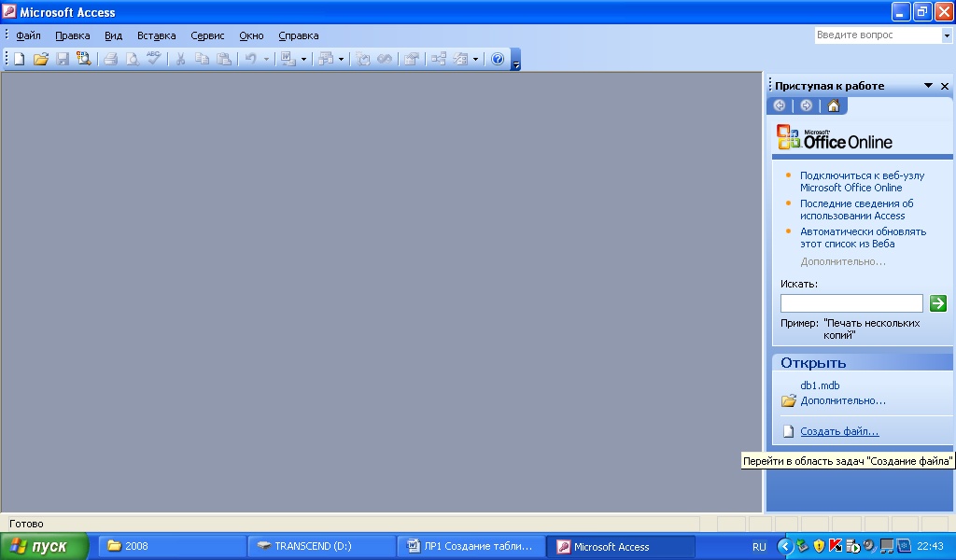The height and width of the screenshot is (560, 956).
Task: Click 'Последние сведения об использовании Access' link
Action: point(857,210)
